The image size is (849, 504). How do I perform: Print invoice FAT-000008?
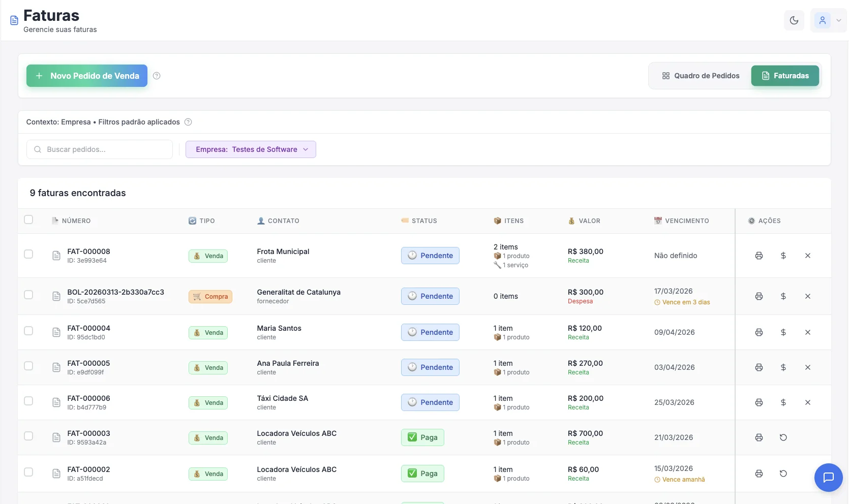(x=759, y=256)
